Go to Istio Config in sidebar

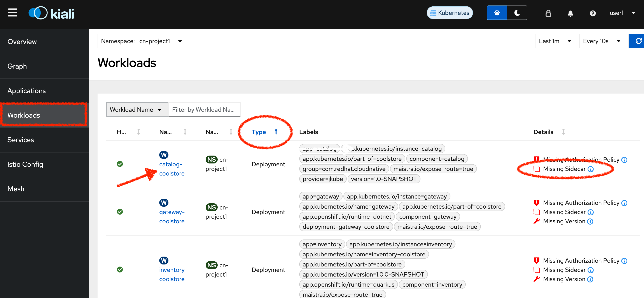25,164
